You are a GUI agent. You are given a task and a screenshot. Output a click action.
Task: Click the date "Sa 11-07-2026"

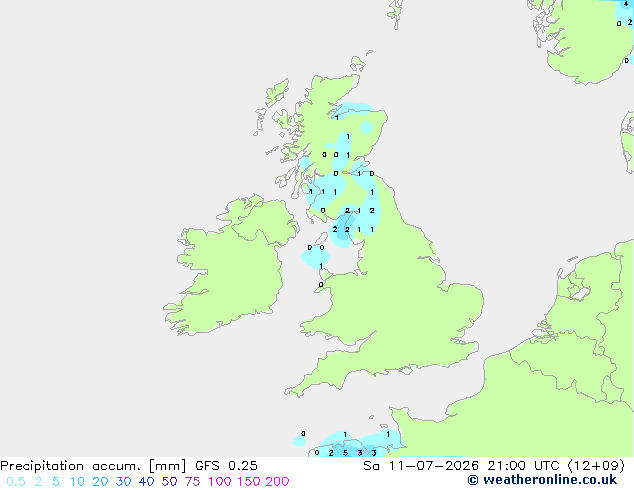point(421,466)
